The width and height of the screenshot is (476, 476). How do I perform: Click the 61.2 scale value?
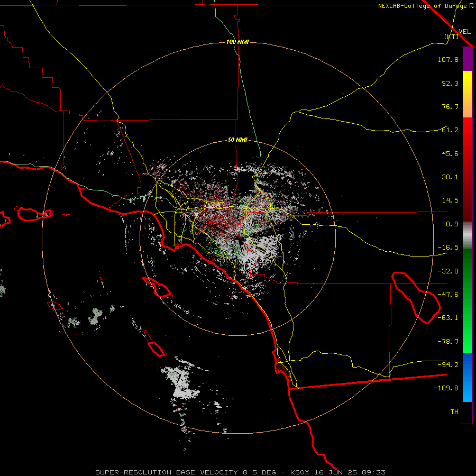pos(450,130)
